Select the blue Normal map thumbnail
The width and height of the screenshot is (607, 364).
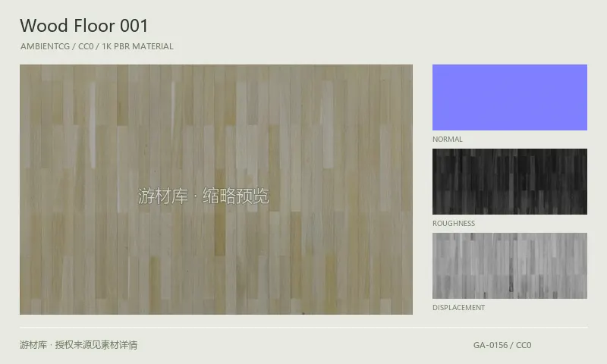tap(509, 98)
